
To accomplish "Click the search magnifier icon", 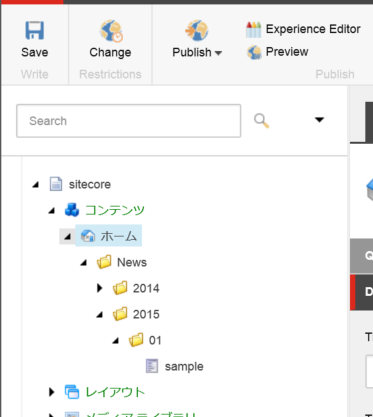I will (261, 121).
